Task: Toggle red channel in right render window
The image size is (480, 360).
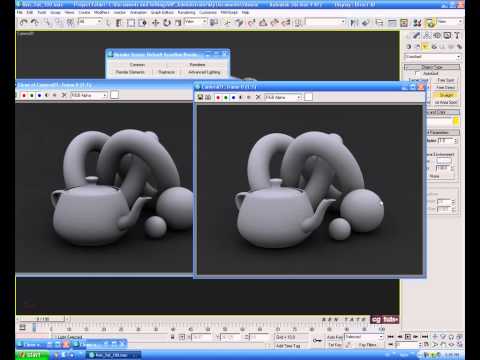Action: pos(218,97)
